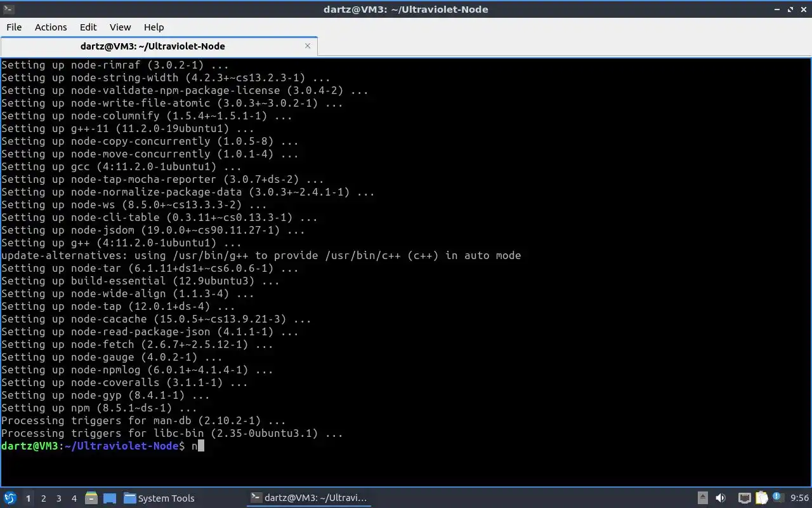Click the shell prompt dartz@VM3:~/Ultraviolet-Node$
This screenshot has width=812, height=508.
(93, 446)
